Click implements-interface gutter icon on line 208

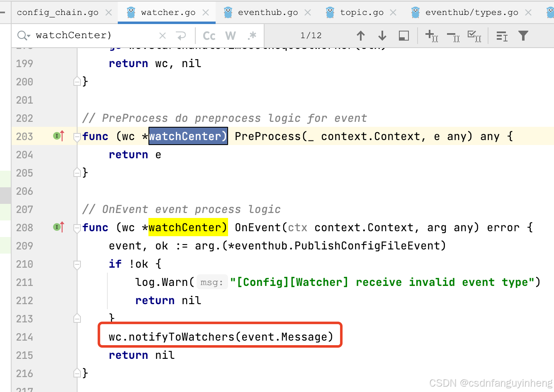(x=59, y=227)
